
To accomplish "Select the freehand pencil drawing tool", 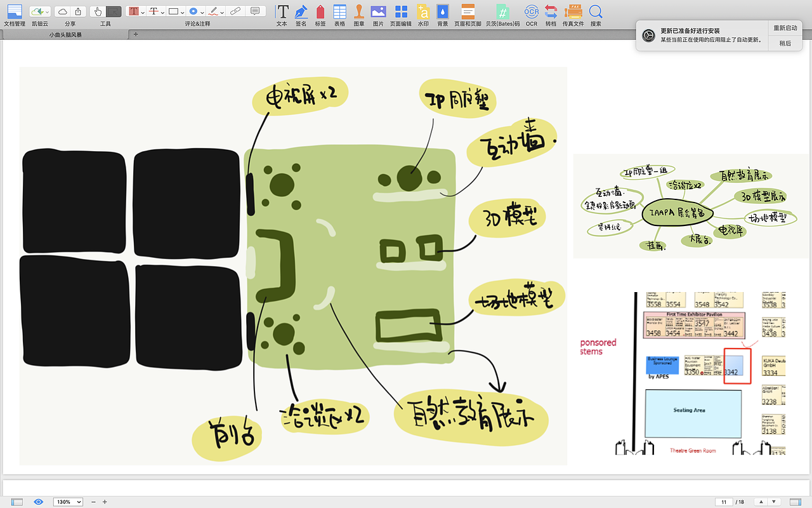I will click(x=213, y=11).
